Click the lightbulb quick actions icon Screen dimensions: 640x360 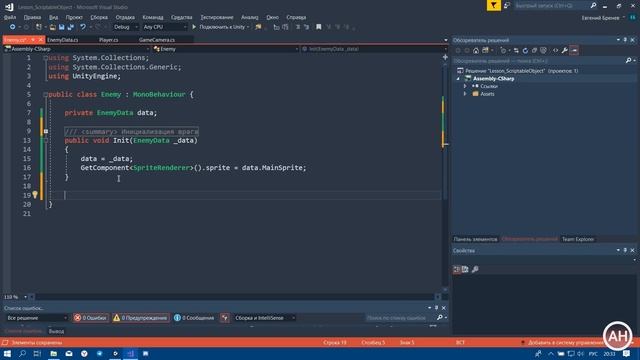click(35, 195)
